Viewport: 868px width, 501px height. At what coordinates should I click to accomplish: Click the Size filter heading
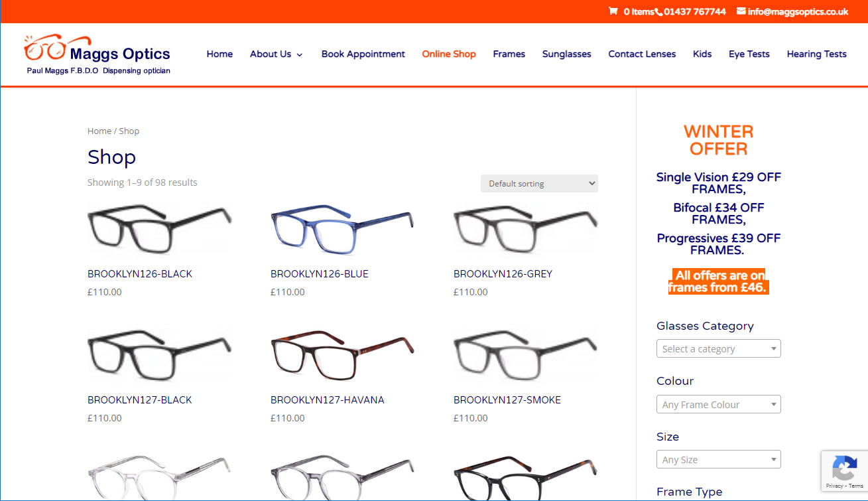pyautogui.click(x=668, y=437)
